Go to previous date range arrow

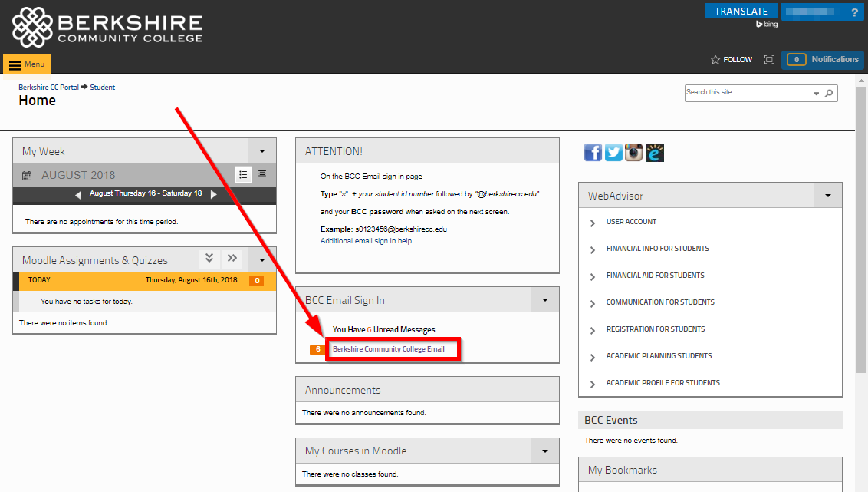(x=78, y=194)
